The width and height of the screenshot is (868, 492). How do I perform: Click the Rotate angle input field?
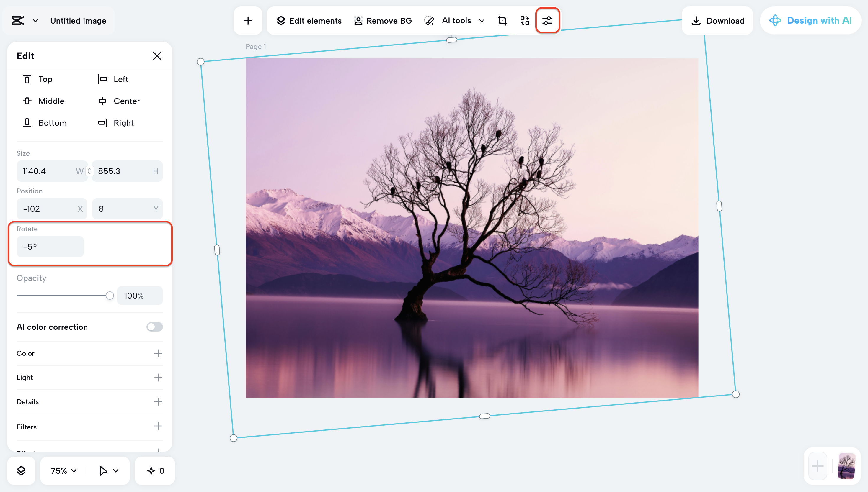point(50,247)
